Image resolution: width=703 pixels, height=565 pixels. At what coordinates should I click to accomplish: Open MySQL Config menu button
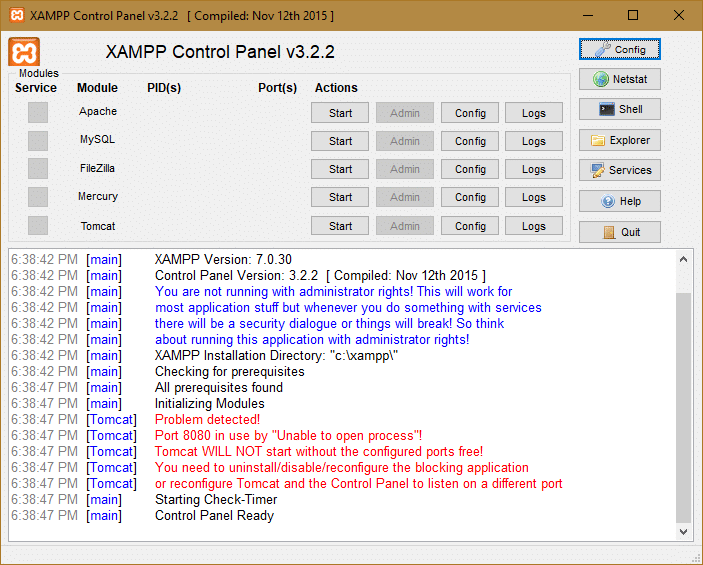point(470,141)
